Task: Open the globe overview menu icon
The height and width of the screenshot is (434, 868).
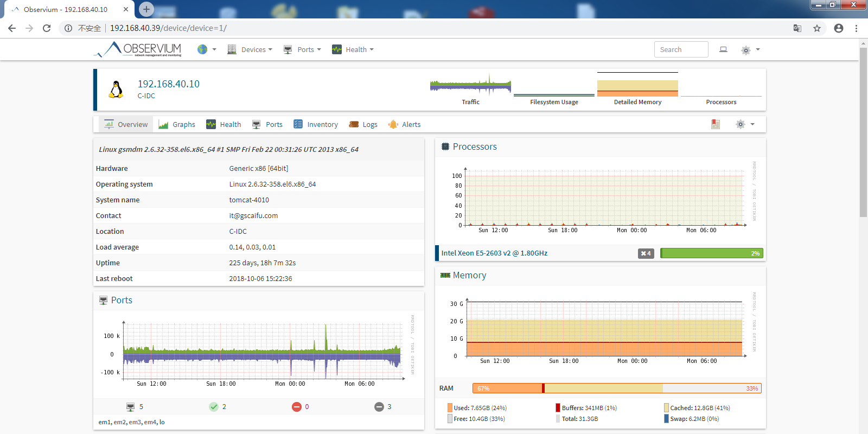Action: pyautogui.click(x=202, y=49)
